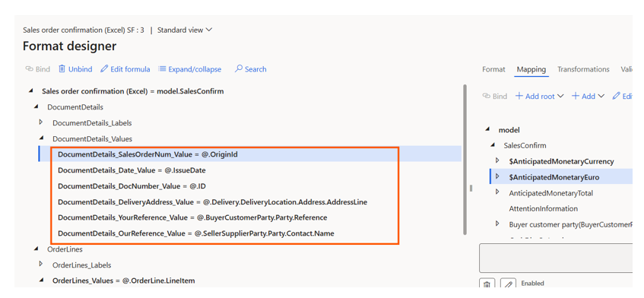This screenshot has width=644, height=298.
Task: Click the Expand/collapse list icon
Action: tap(162, 69)
